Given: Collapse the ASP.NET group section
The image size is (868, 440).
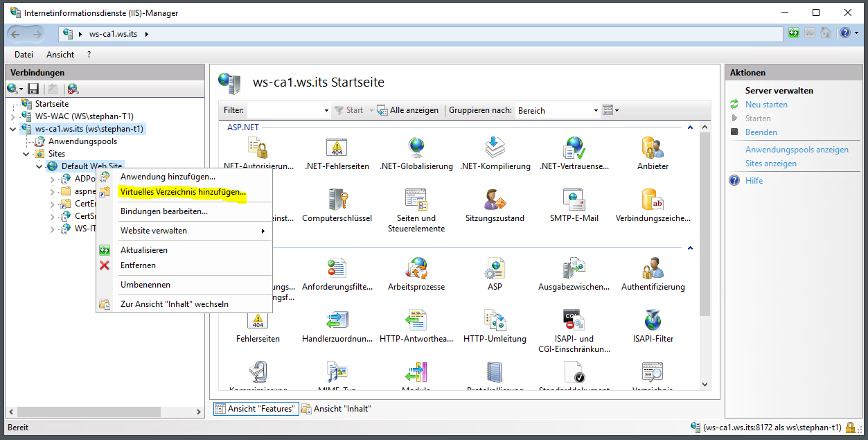Looking at the screenshot, I should (689, 127).
